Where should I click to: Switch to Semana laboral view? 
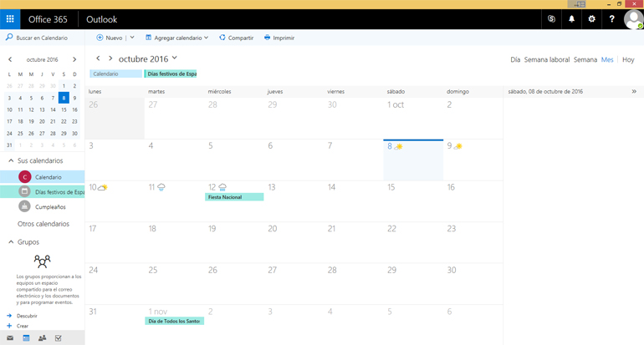546,60
